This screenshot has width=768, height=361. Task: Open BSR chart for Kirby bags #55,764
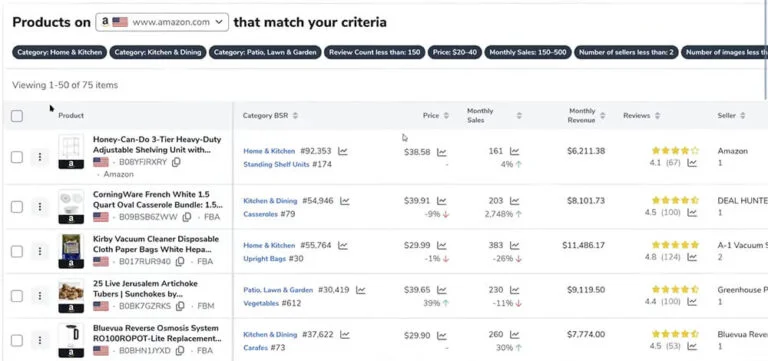[x=343, y=245]
